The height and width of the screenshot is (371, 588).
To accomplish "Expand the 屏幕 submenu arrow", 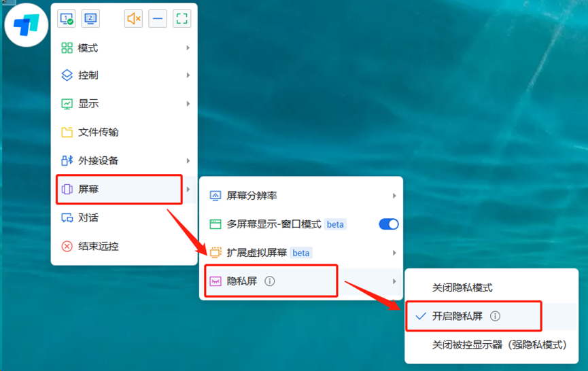I will coord(188,190).
